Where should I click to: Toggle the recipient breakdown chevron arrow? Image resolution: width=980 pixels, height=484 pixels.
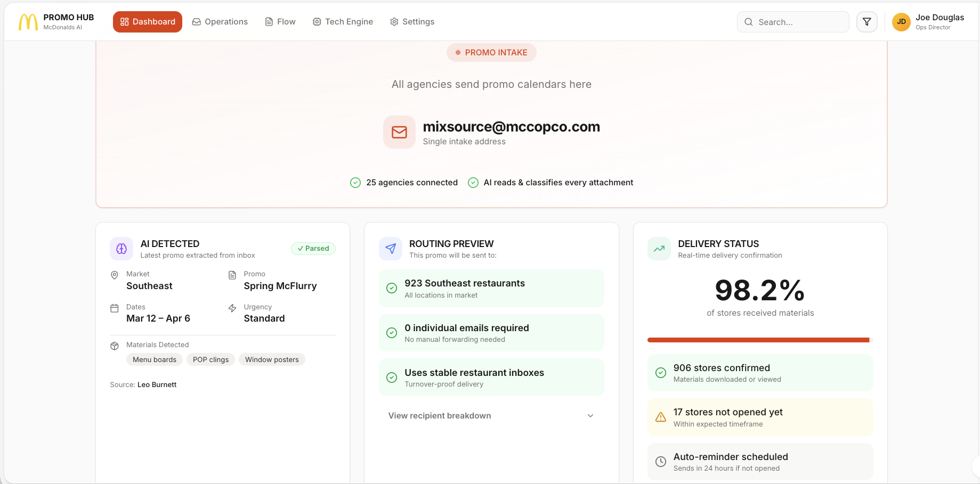click(x=590, y=416)
